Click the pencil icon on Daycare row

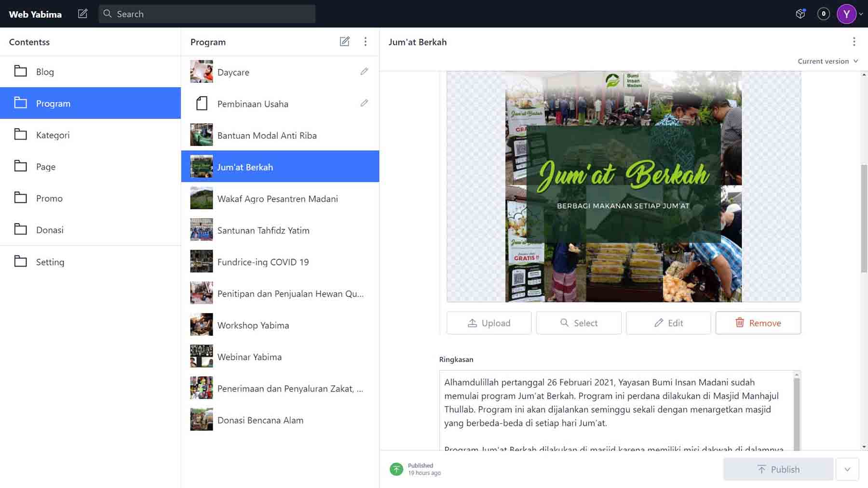point(364,72)
